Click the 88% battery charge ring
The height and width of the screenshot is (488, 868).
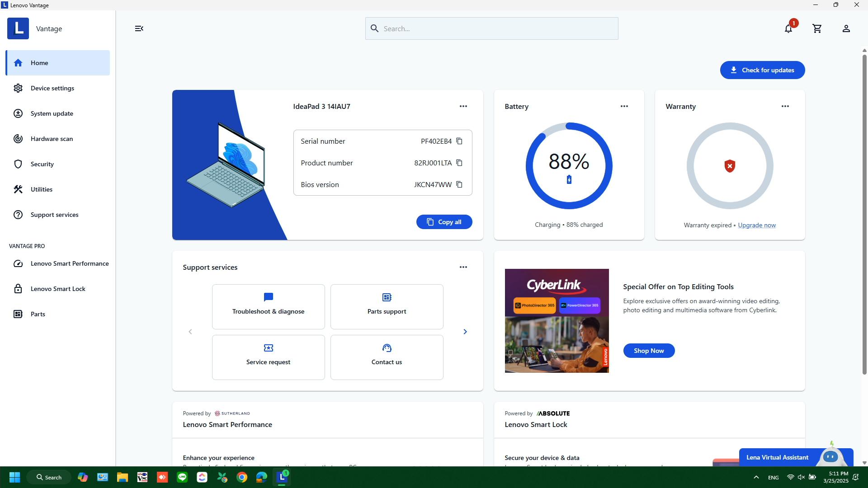click(x=569, y=166)
